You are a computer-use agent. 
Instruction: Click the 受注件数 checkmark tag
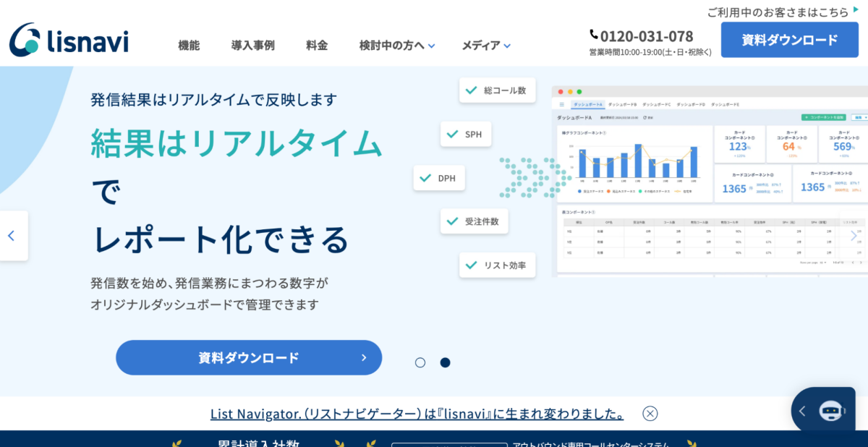(474, 221)
